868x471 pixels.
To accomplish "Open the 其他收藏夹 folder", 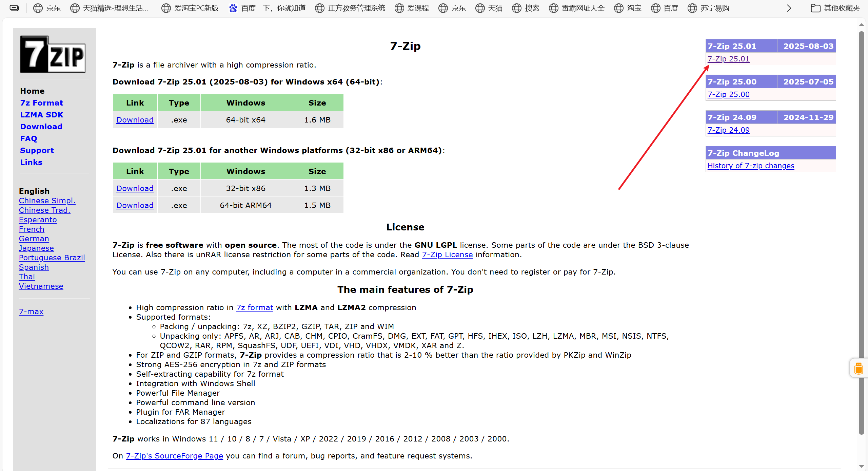I will (835, 8).
